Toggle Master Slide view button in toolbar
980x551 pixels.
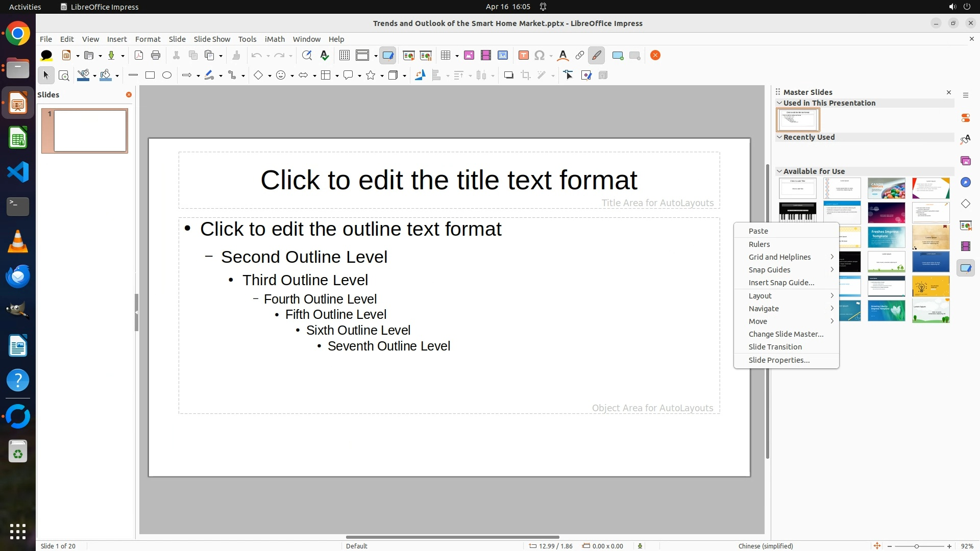388,56
